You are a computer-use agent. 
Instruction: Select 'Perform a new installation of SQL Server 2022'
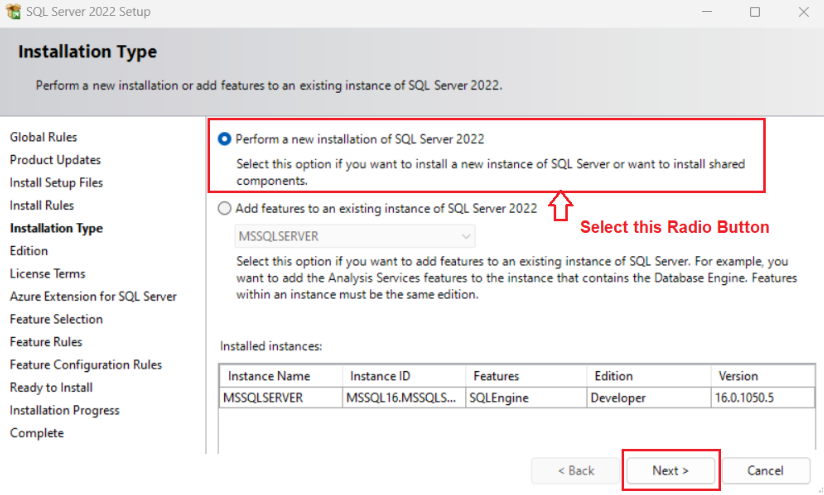(224, 139)
